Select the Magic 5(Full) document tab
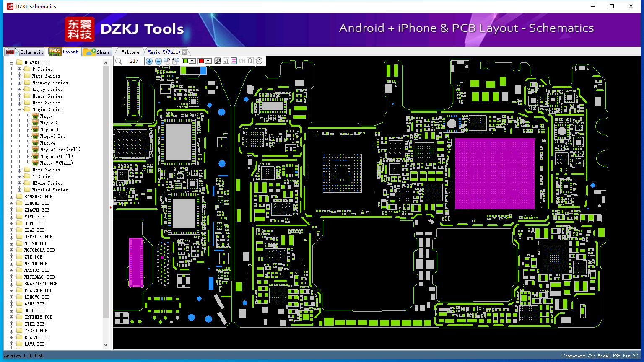The image size is (644, 362). coord(164,52)
